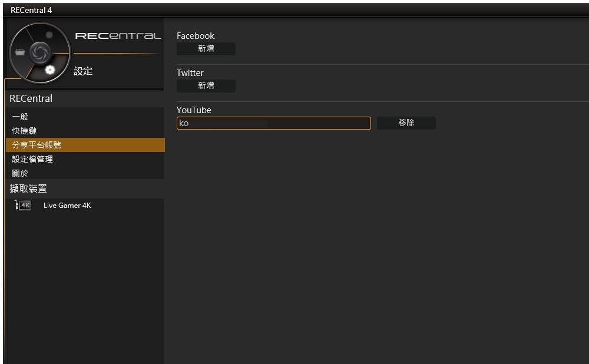Focus the YouTube account name field

coord(273,123)
